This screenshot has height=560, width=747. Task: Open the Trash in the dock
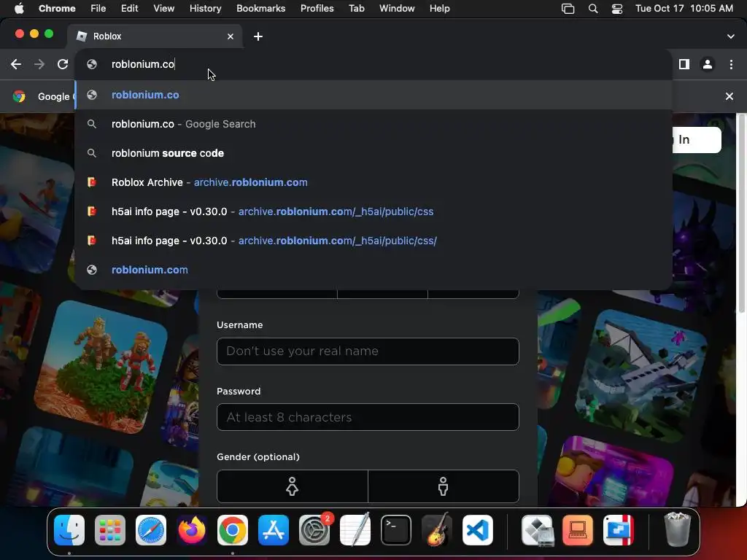point(677,530)
